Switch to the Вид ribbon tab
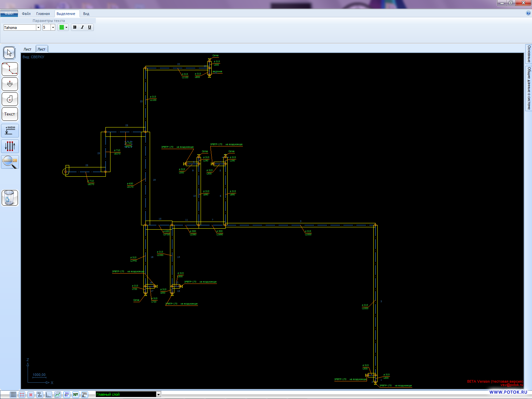Viewport: 532px width, 399px height. [x=86, y=14]
